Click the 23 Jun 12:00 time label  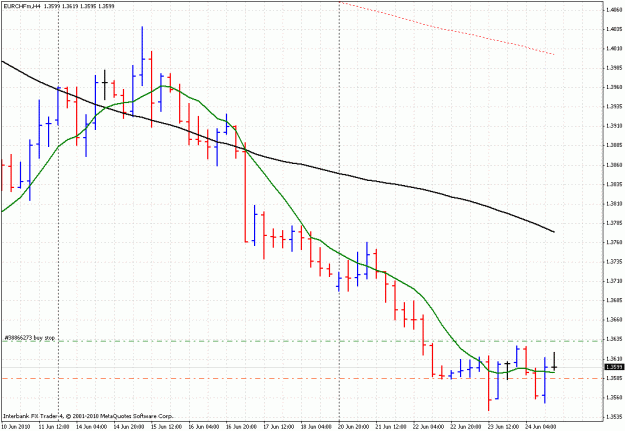click(503, 427)
